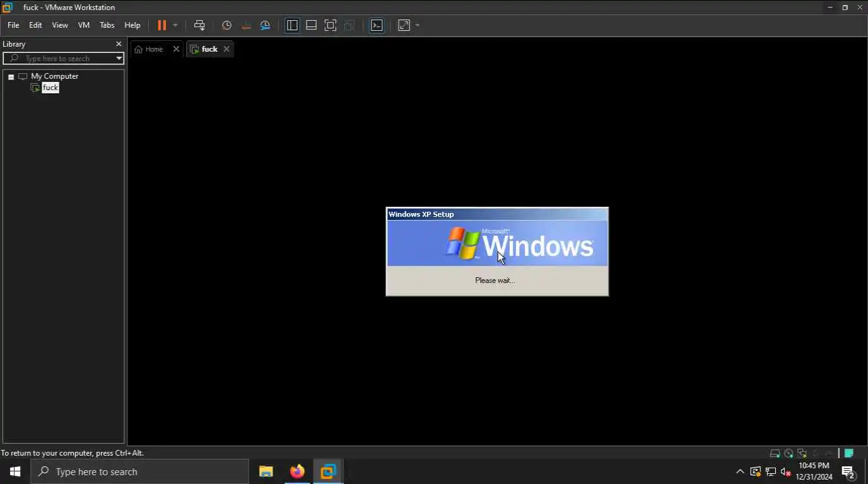Screen dimensions: 868x484
Task: Toggle the Library sidebar view icon
Action: 292,25
